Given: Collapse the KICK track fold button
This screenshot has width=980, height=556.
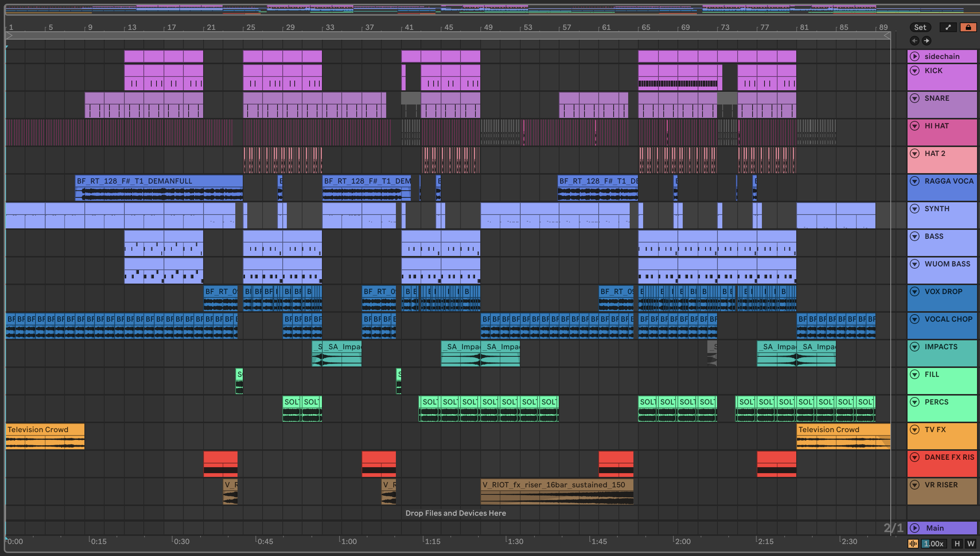Looking at the screenshot, I should 915,70.
